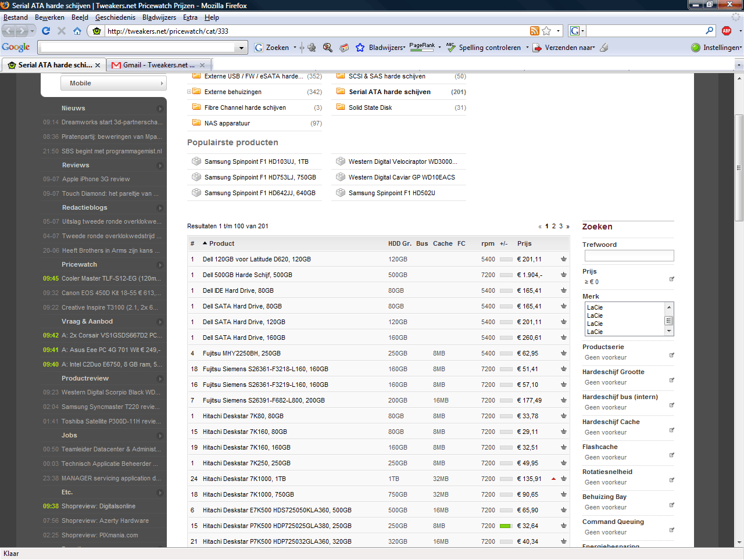Viewport: 744px width, 560px height.
Task: Open the Zoeken button dropdown arrow
Action: (295, 48)
